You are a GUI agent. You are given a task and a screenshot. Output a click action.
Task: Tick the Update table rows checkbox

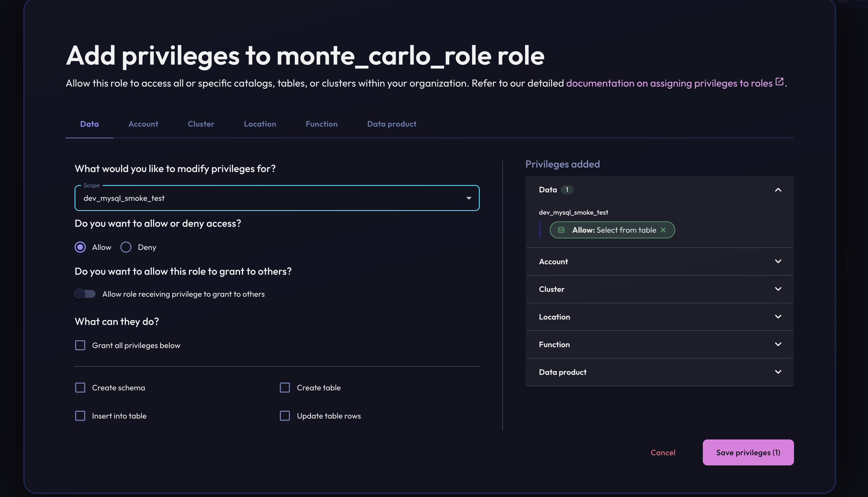(x=285, y=416)
